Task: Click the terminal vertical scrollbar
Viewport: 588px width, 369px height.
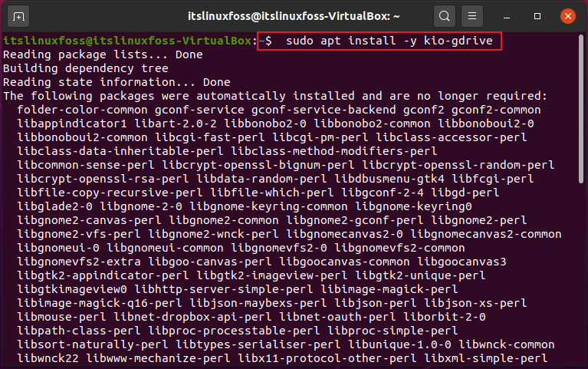Action: (581, 109)
